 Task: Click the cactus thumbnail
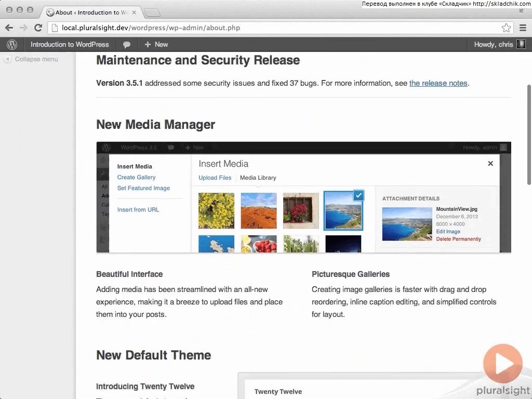[301, 244]
